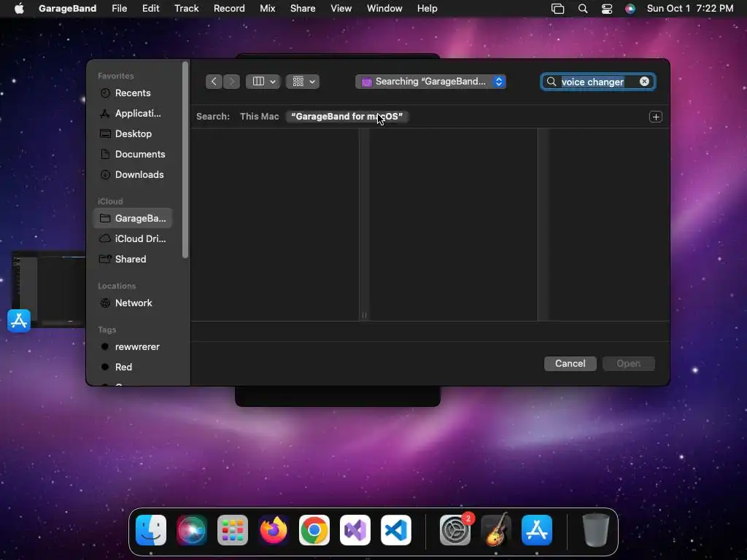Select Desktop in the sidebar
This screenshot has width=747, height=560.
tap(133, 134)
